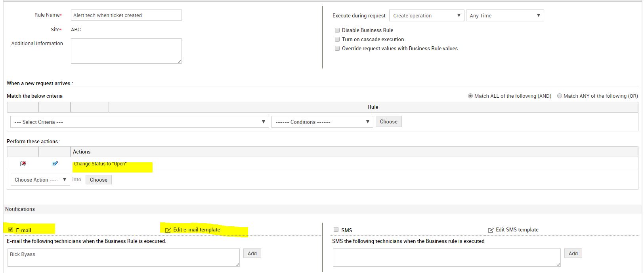The image size is (644, 273).
Task: Open the Choose Action dropdown
Action: pos(40,180)
